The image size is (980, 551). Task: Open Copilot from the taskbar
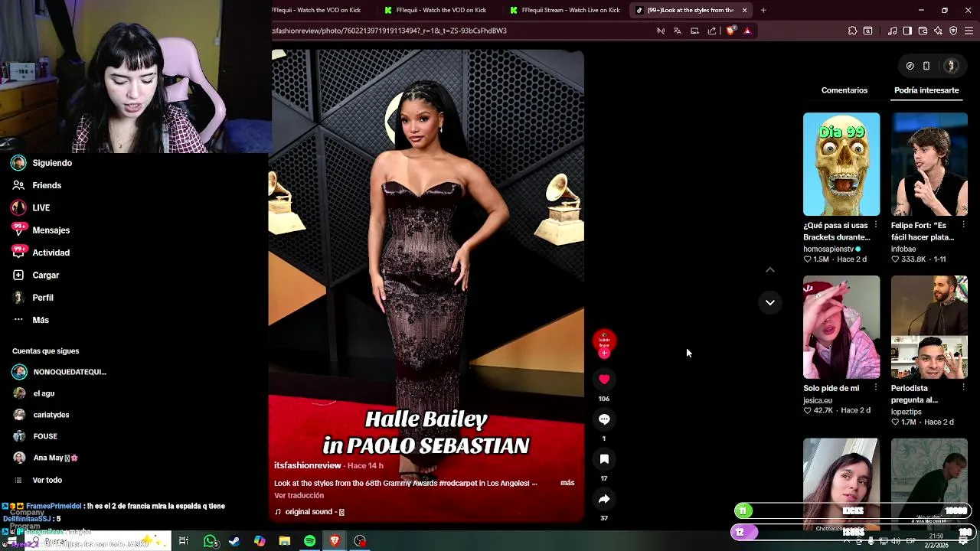(260, 541)
